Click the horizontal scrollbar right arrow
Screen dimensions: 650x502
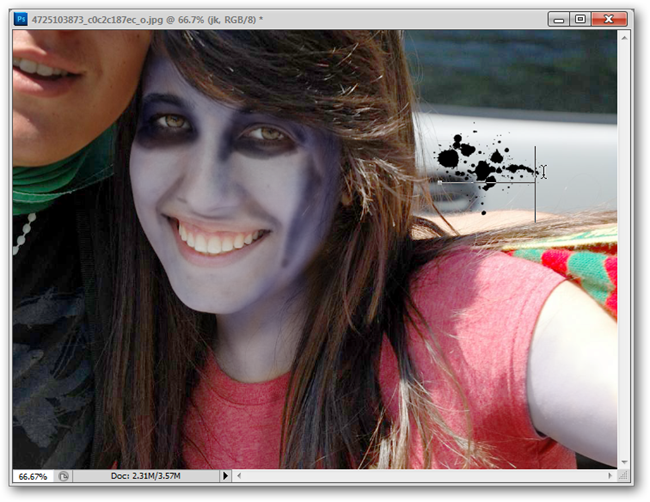610,476
